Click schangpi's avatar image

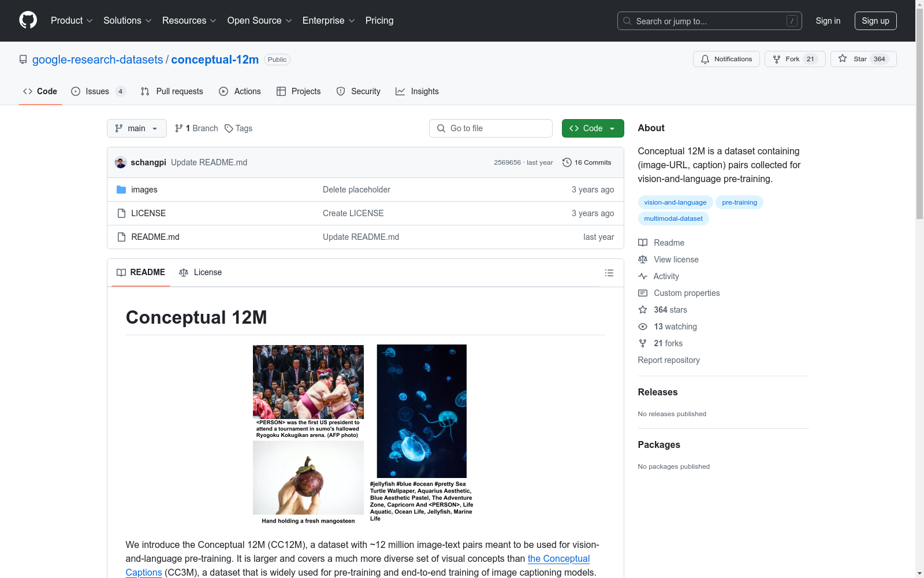click(x=121, y=162)
